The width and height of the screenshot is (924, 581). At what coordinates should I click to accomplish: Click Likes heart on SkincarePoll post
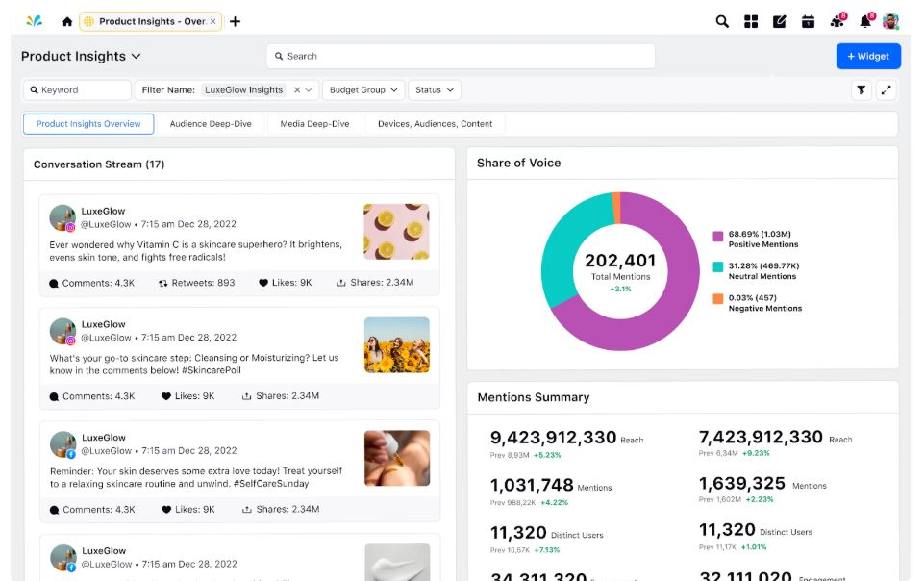[166, 396]
